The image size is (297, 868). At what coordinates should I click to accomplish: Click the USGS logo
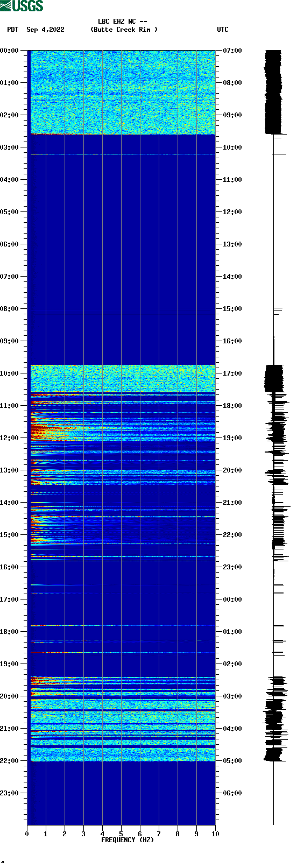pos(22,6)
